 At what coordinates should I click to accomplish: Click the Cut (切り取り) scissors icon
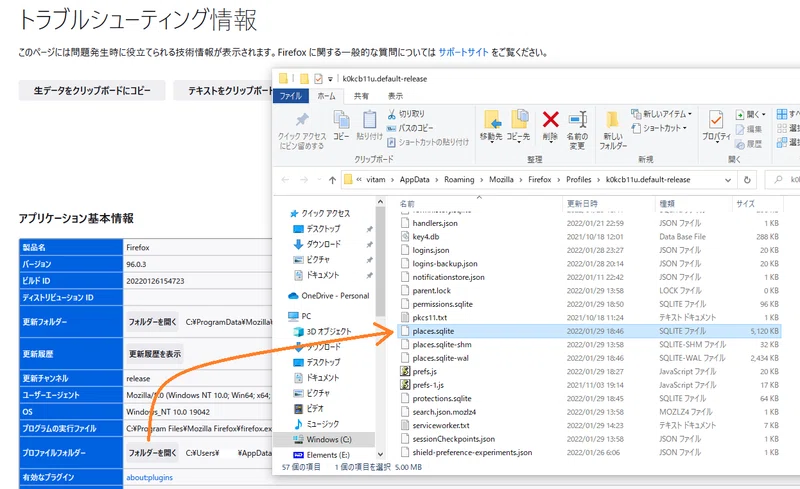pos(391,114)
